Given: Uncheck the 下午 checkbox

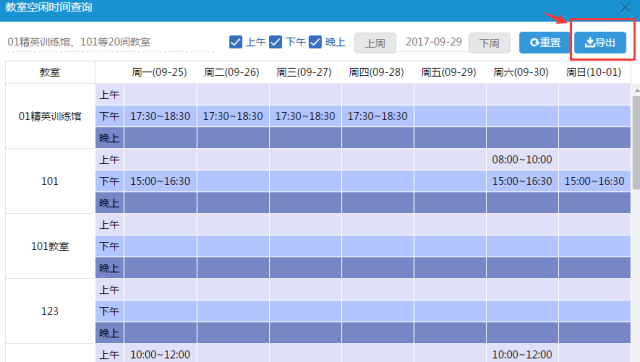Looking at the screenshot, I should pyautogui.click(x=276, y=42).
